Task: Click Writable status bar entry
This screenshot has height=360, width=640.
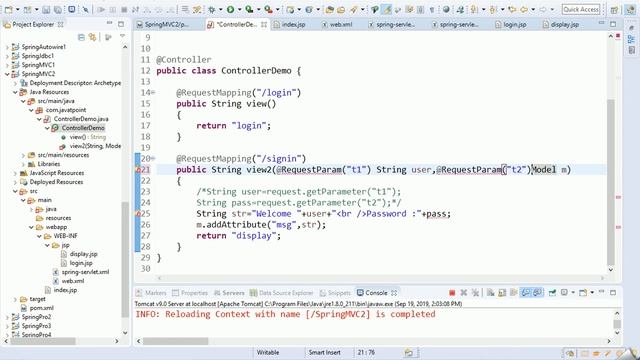Action: (268, 352)
